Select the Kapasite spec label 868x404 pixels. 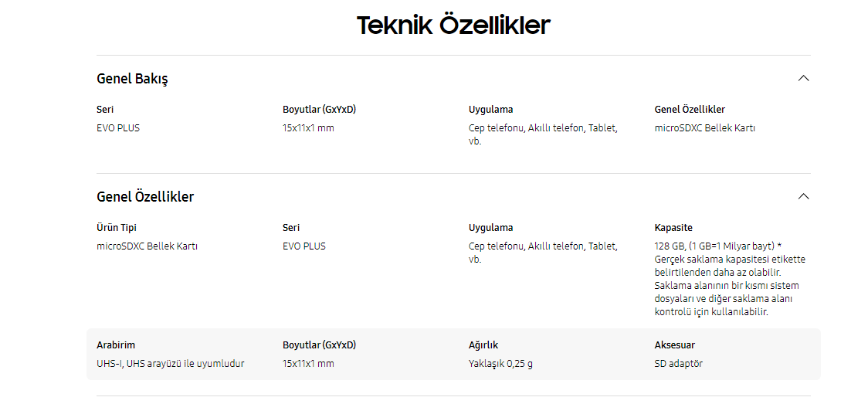(673, 228)
